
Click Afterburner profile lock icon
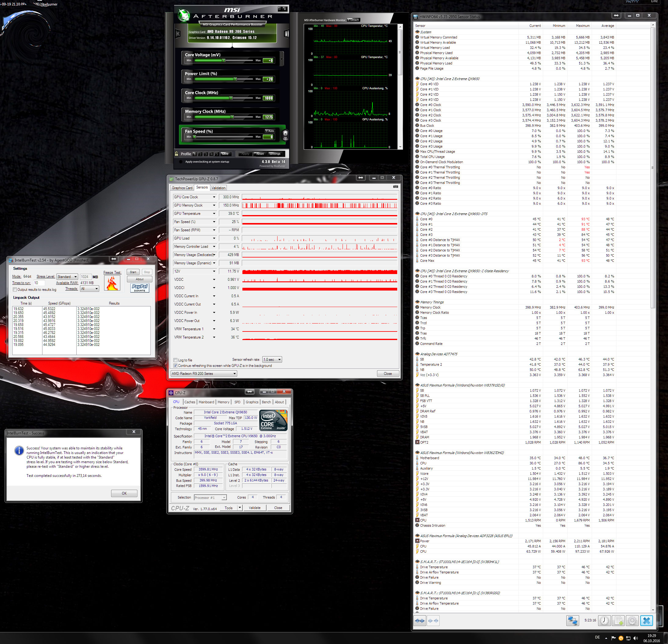click(176, 154)
